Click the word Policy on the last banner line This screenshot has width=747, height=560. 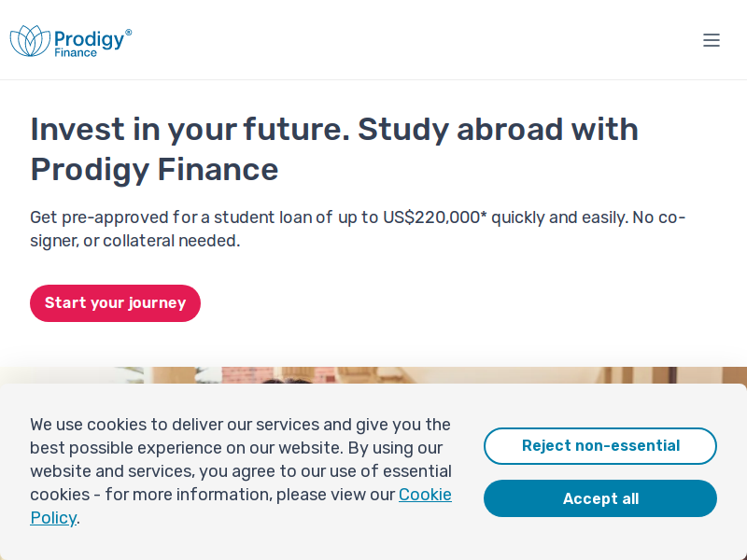53,518
